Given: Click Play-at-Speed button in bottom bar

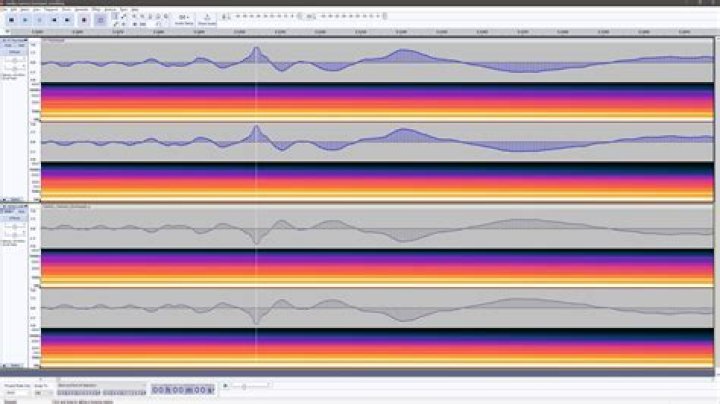Looking at the screenshot, I should 225,386.
